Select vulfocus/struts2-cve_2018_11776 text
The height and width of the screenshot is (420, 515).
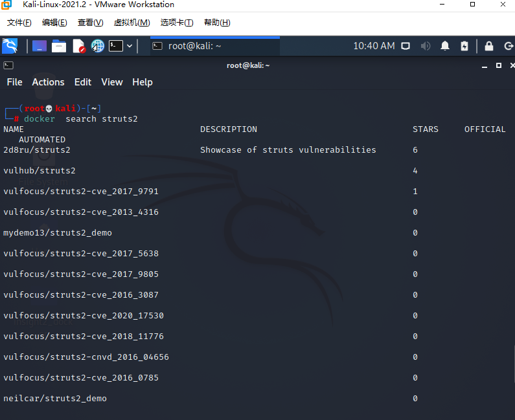pos(84,336)
